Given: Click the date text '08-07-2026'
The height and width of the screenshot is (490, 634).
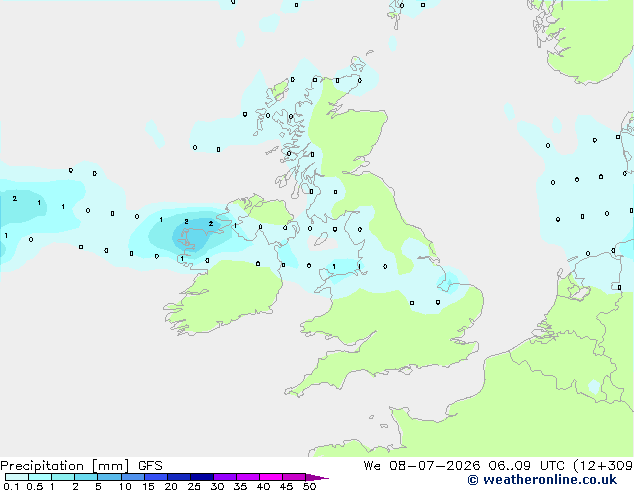Looking at the screenshot, I should pyautogui.click(x=435, y=466).
